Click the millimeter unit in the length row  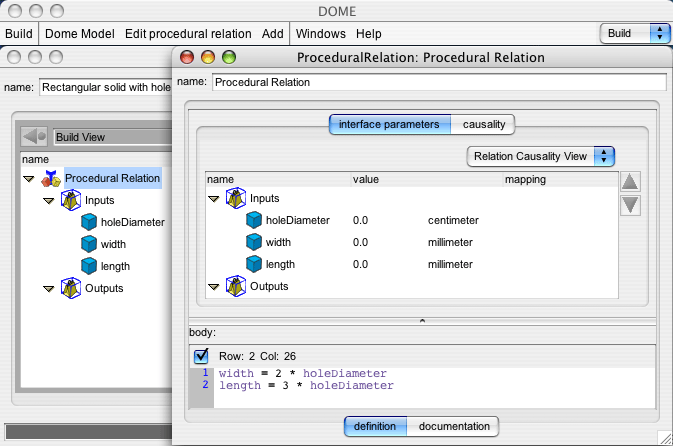point(450,264)
